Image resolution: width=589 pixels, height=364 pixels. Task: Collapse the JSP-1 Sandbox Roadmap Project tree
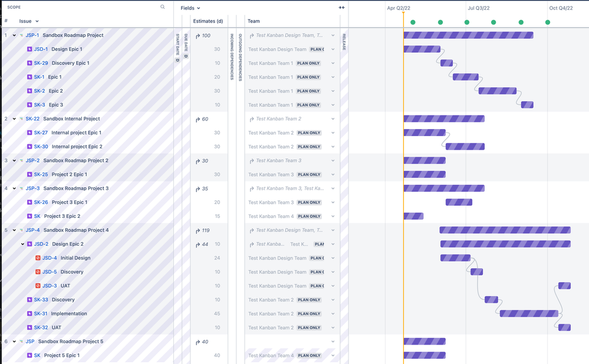pyautogui.click(x=13, y=35)
